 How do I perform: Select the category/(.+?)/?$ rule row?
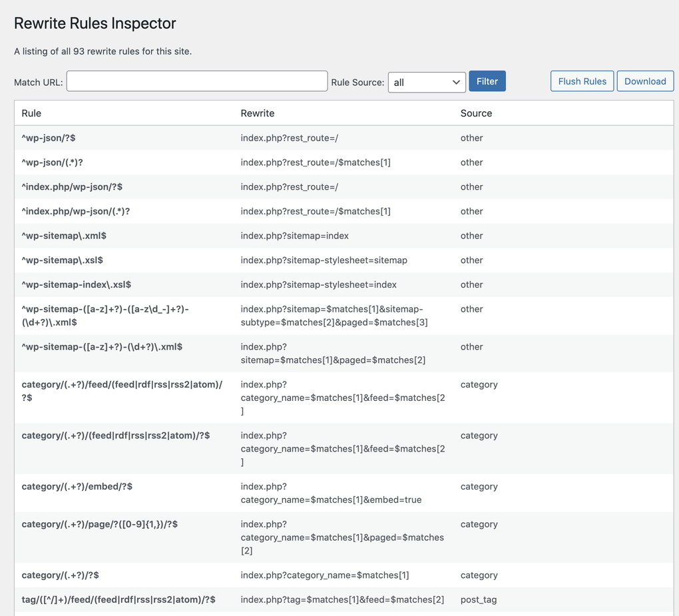[344, 575]
